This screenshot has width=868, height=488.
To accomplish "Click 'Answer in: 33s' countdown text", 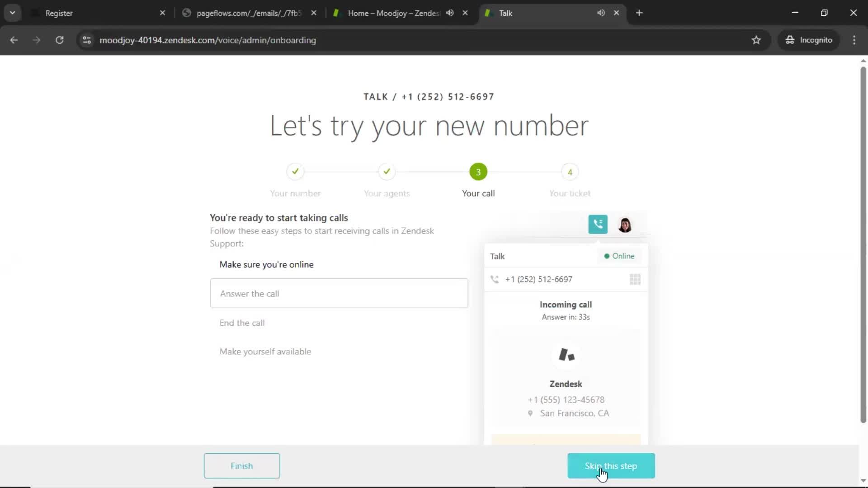I will pyautogui.click(x=566, y=317).
